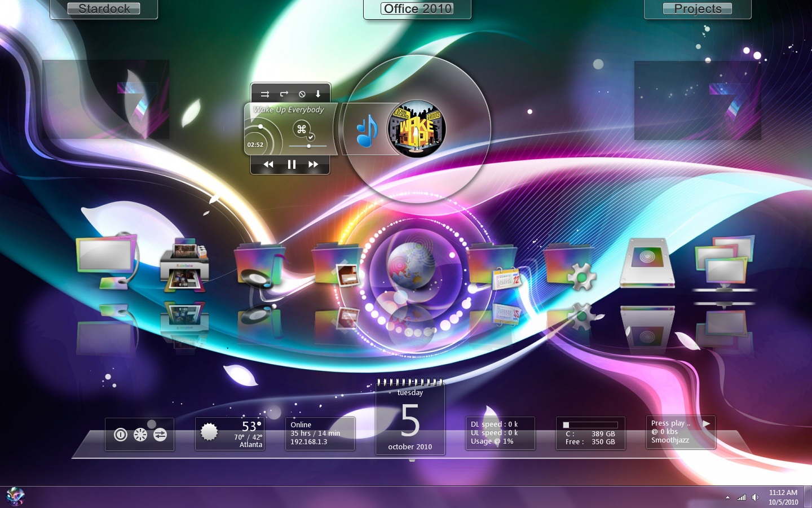Viewport: 812px width, 508px height.
Task: Click play on the Smoothjazz radio widget
Action: [x=706, y=423]
